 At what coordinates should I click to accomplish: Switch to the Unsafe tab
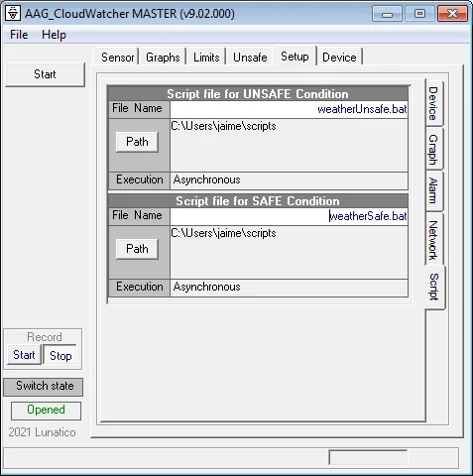point(250,58)
